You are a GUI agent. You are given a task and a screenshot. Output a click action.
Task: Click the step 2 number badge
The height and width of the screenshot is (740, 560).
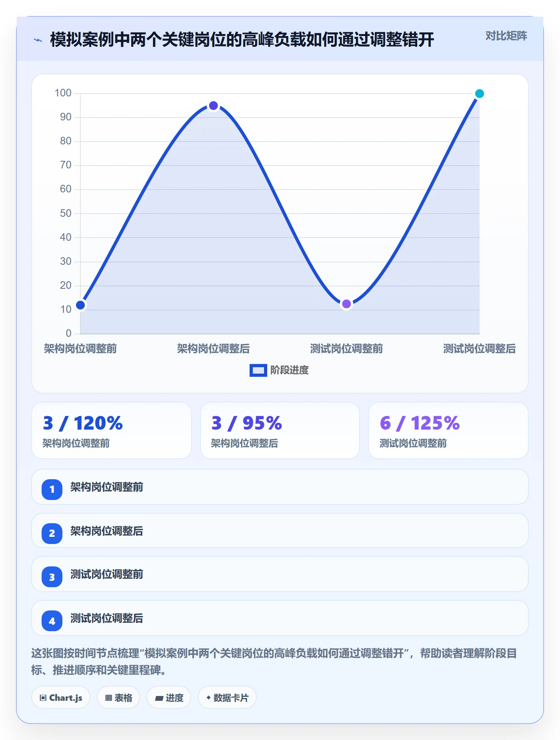point(52,533)
